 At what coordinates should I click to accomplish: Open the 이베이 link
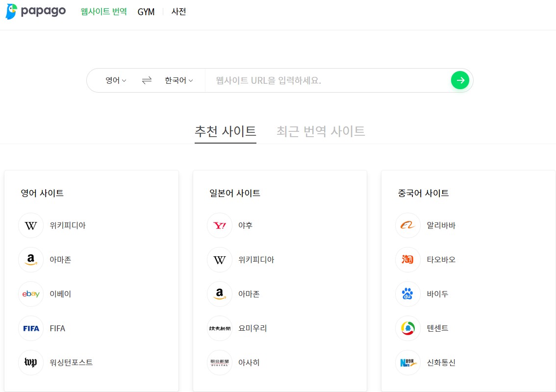coord(60,294)
